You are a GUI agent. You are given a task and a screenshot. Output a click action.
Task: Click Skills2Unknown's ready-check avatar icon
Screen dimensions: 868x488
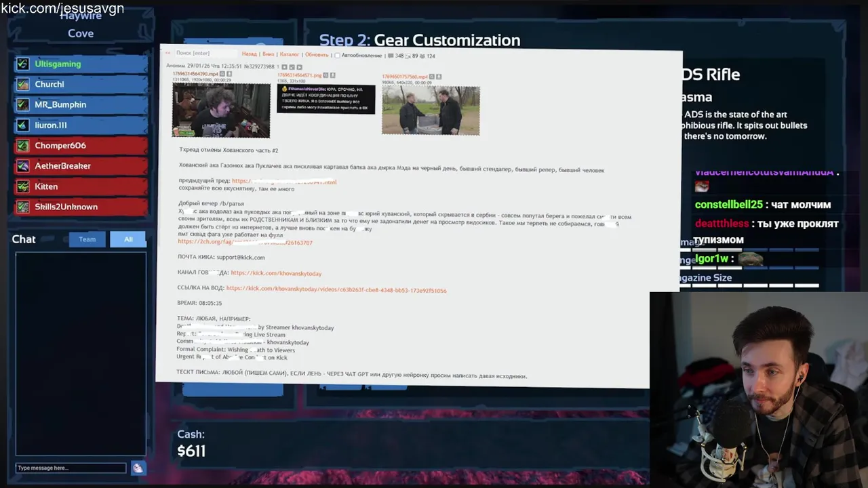(x=22, y=207)
